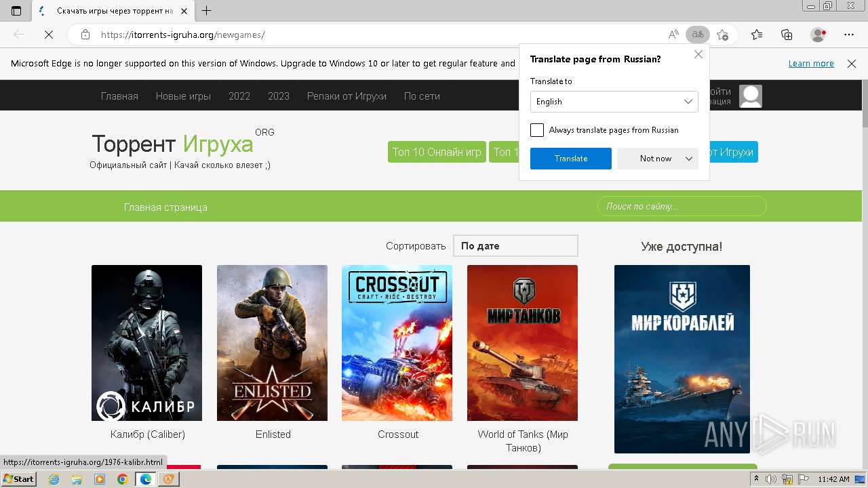This screenshot has width=868, height=488.
Task: Open Edge Settings and more menu
Action: coord(849,35)
